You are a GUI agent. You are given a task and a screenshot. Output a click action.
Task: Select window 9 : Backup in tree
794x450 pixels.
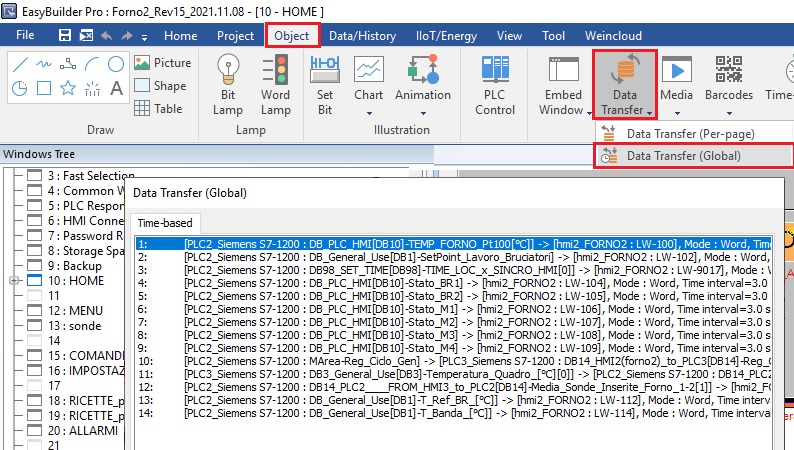click(75, 266)
